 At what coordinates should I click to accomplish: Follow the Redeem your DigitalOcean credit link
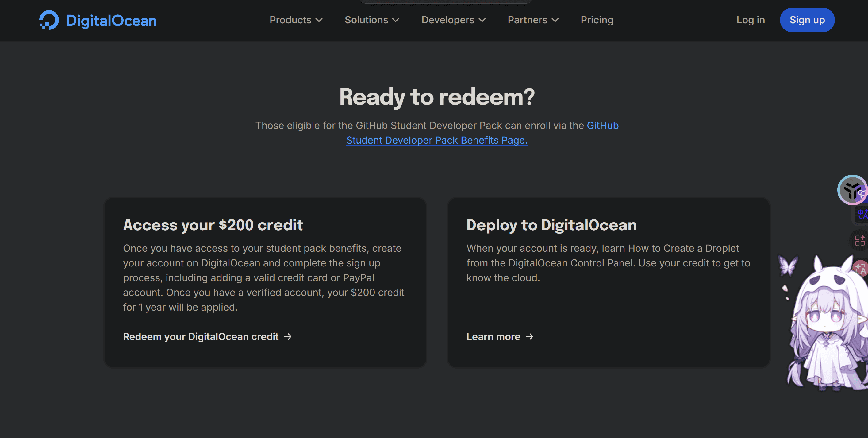(x=207, y=336)
